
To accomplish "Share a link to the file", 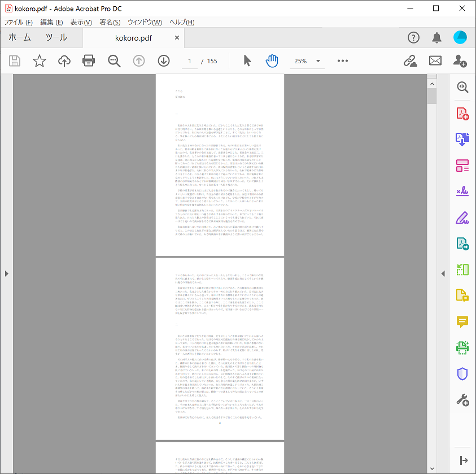I will tap(410, 60).
